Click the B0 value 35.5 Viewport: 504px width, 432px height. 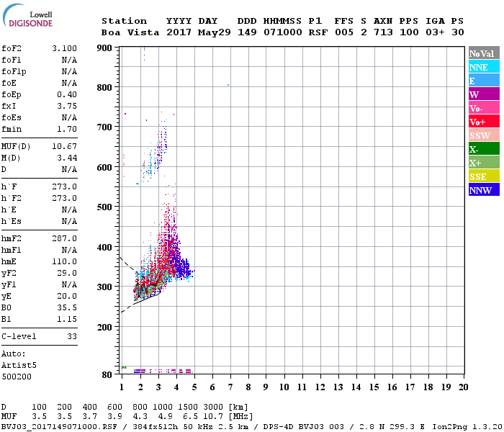point(67,307)
